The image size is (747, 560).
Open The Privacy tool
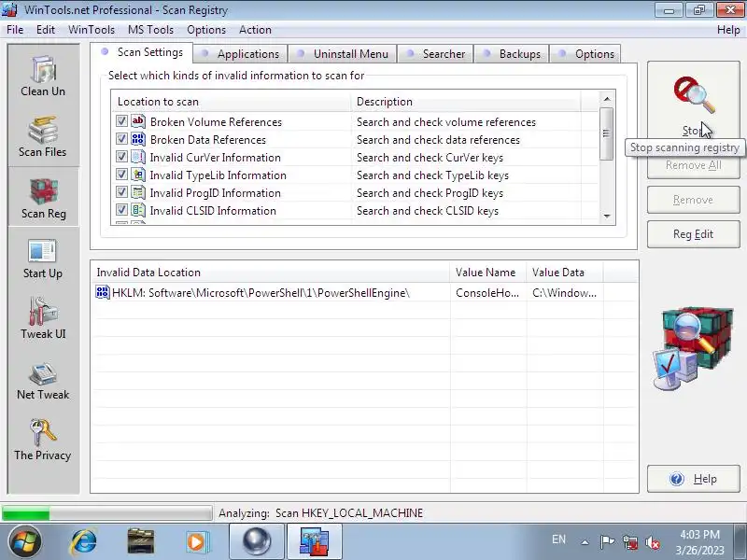[43, 441]
